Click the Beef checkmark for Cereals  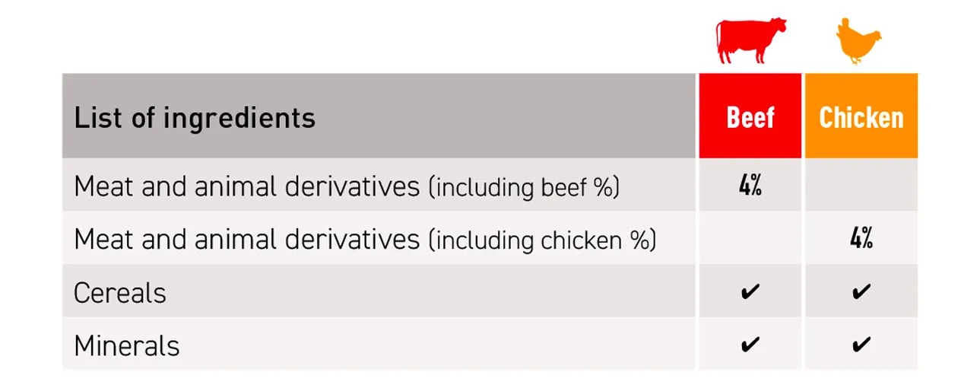[x=750, y=292]
